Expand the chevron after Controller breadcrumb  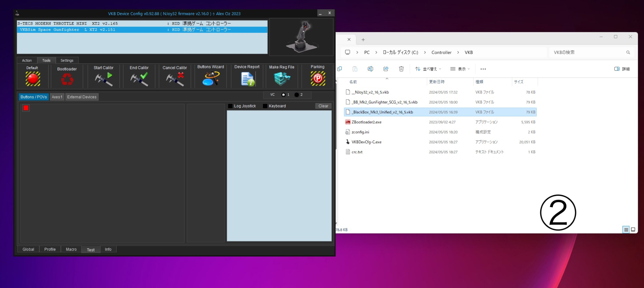click(x=458, y=53)
